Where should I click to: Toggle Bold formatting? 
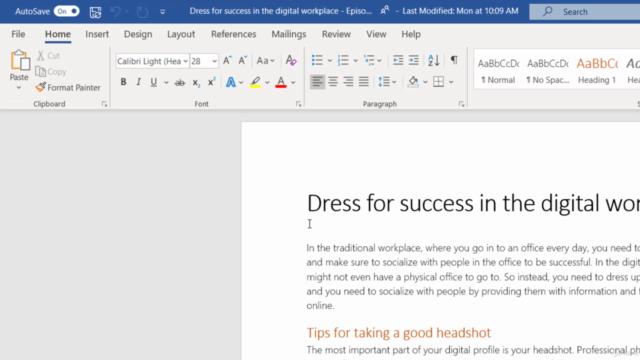[x=123, y=82]
